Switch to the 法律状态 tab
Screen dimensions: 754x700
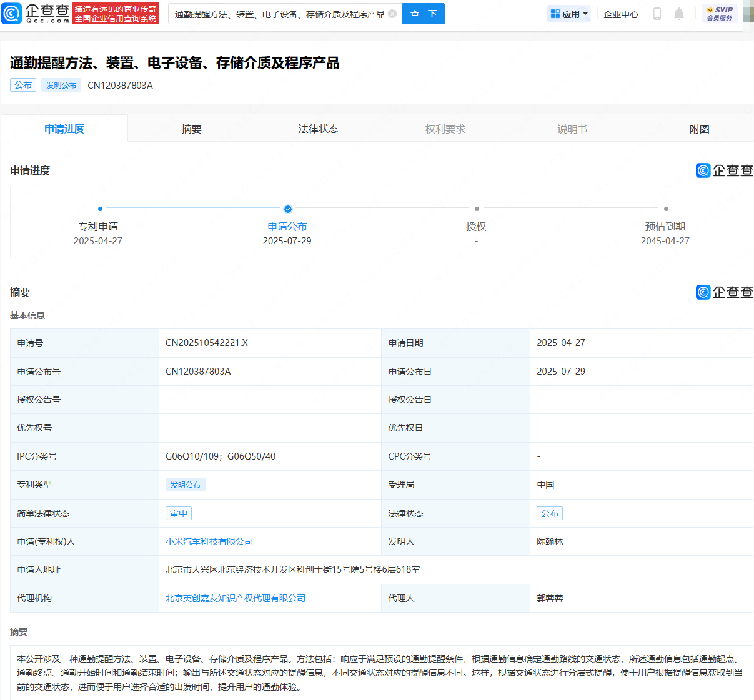[319, 129]
